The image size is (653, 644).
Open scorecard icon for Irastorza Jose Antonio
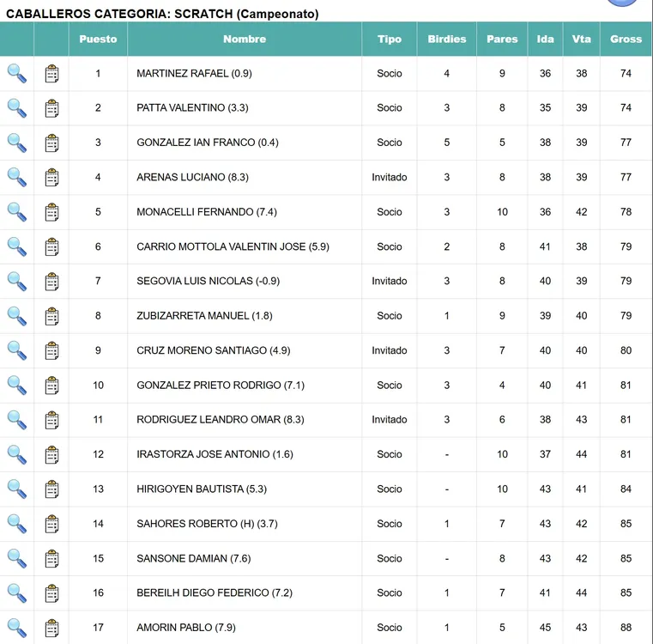click(x=51, y=454)
